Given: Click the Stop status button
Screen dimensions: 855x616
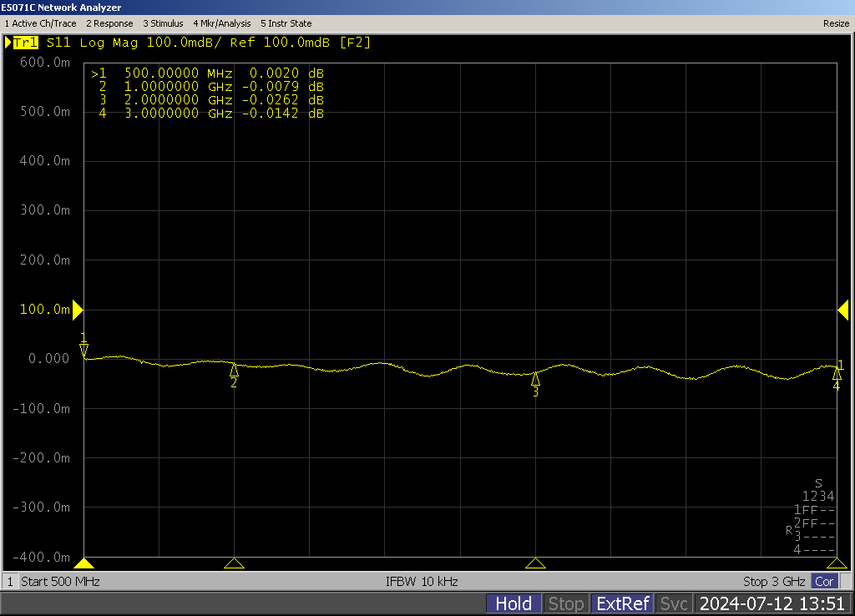Looking at the screenshot, I should coord(566,603).
